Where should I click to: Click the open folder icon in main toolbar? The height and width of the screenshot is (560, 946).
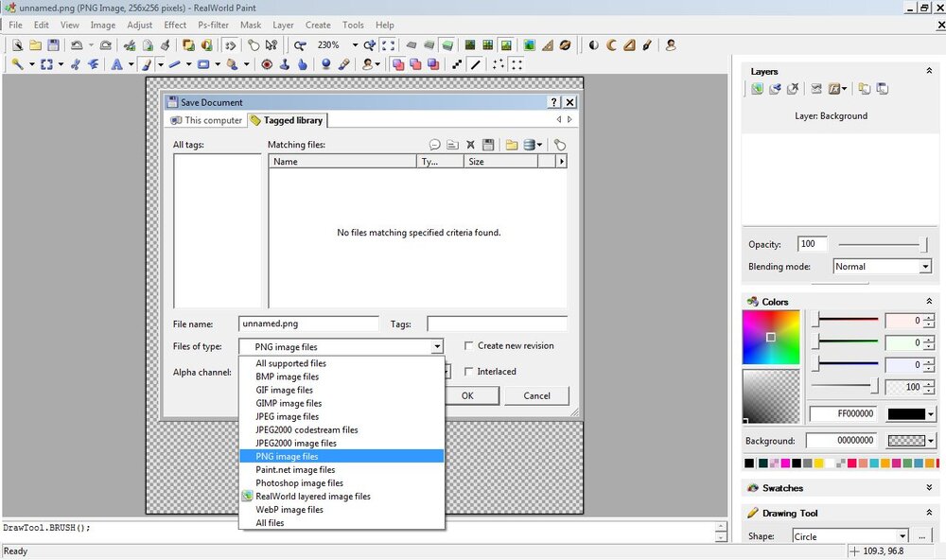point(36,45)
